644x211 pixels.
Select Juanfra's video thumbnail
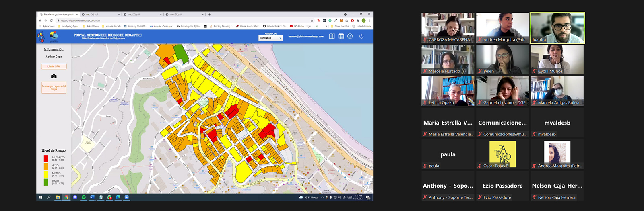click(557, 28)
